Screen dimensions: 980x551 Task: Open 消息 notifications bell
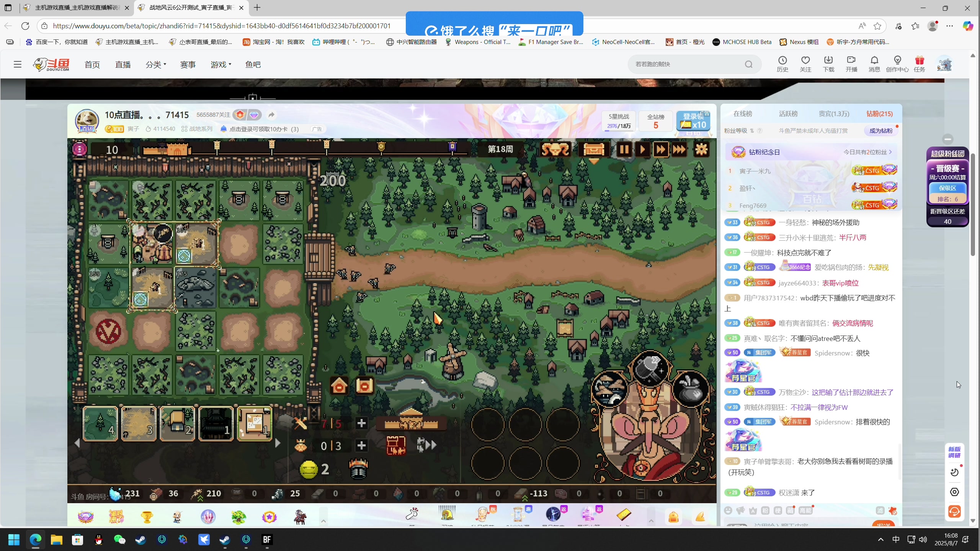coord(874,64)
